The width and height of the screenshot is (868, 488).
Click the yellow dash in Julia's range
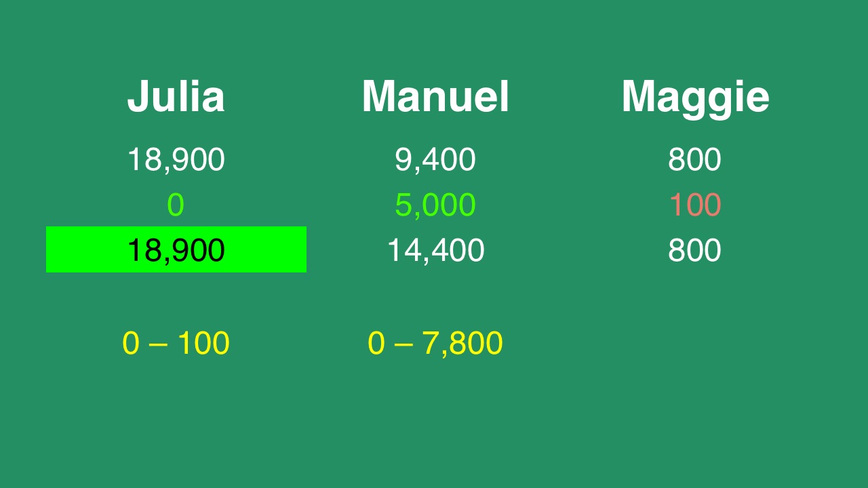(158, 344)
